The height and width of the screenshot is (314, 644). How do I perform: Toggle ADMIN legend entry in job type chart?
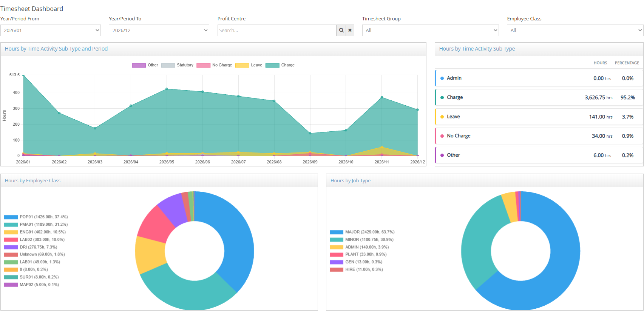359,247
